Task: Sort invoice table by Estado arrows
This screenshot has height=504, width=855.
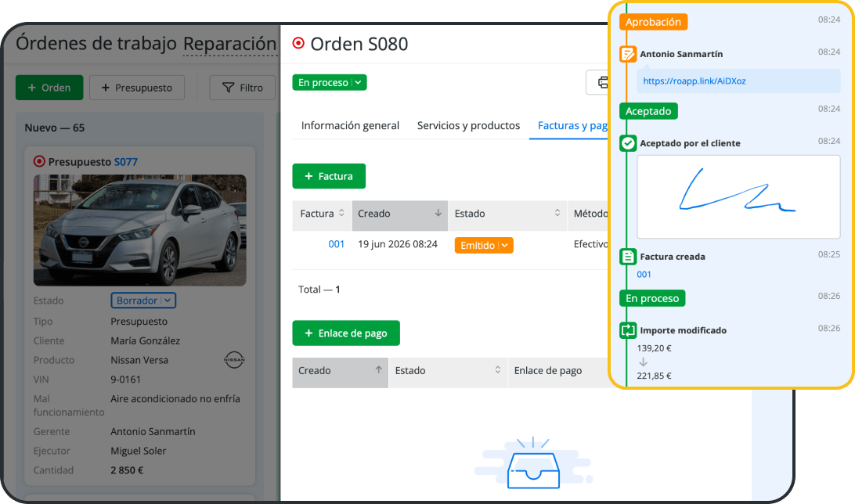Action: point(557,213)
